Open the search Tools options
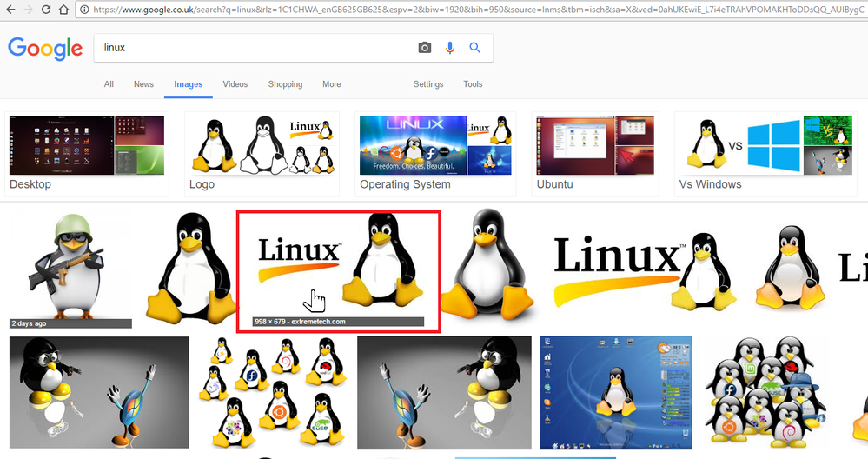The width and height of the screenshot is (868, 459). pos(473,84)
